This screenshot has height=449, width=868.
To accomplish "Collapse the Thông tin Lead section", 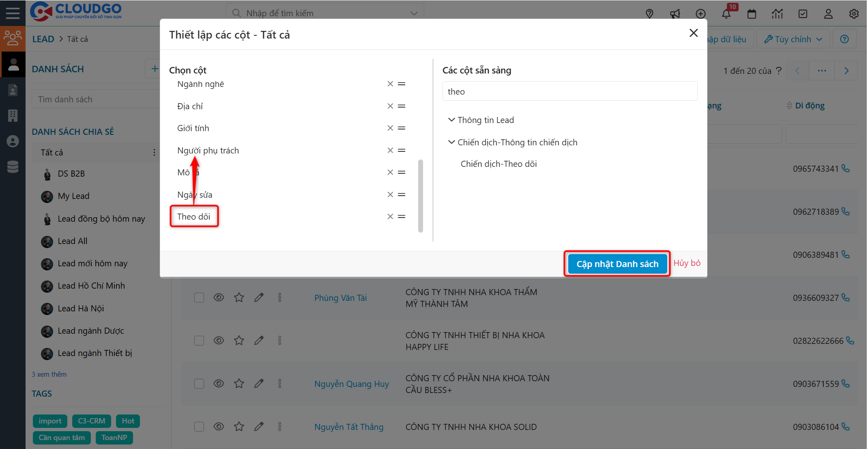I will [451, 119].
